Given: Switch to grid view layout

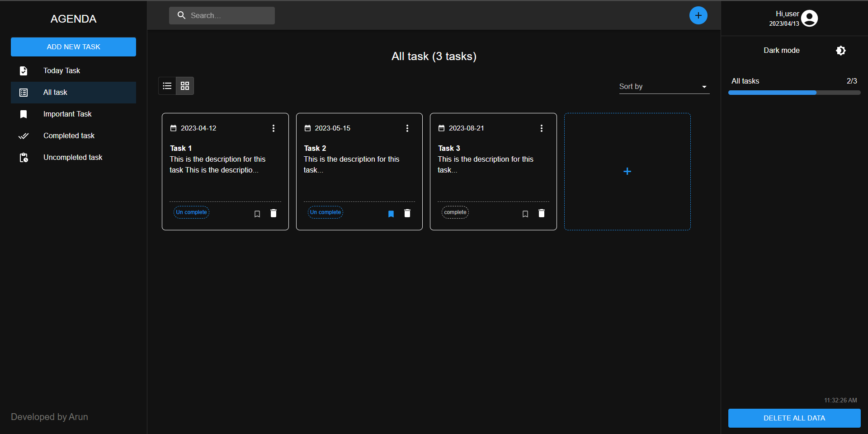Looking at the screenshot, I should [x=185, y=86].
